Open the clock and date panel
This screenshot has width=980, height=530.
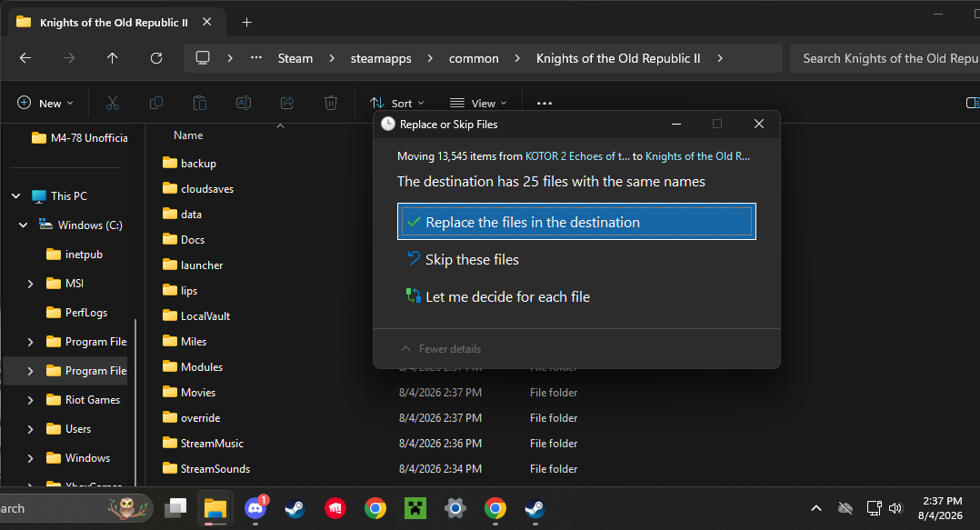[942, 508]
